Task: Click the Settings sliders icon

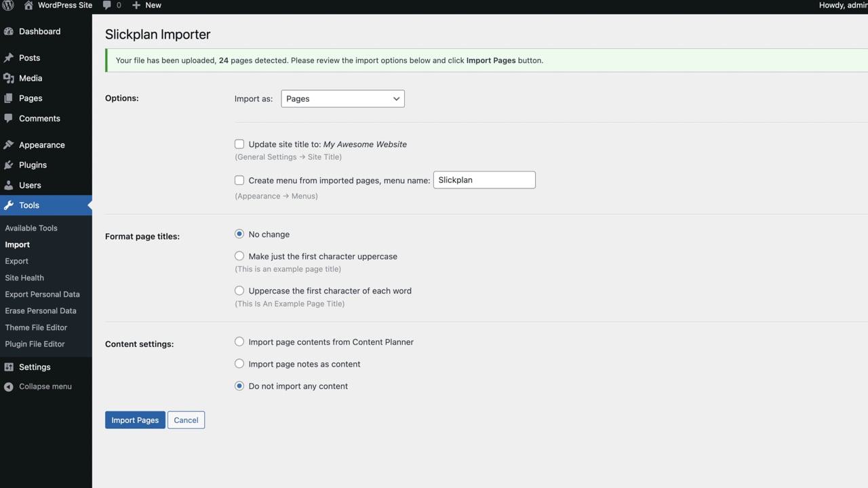Action: coord(9,367)
